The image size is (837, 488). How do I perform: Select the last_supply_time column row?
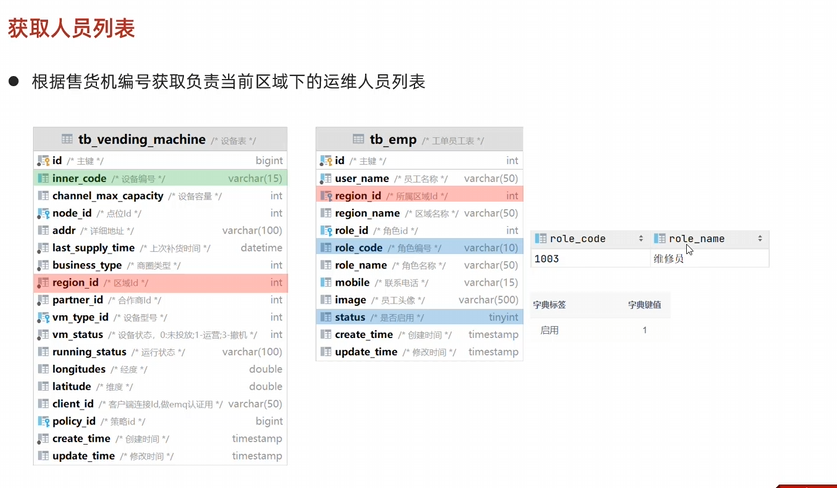[160, 248]
